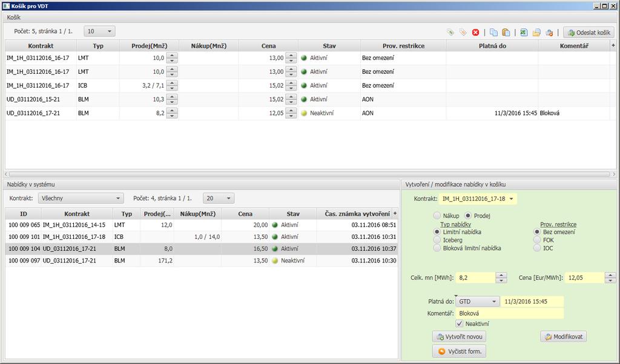Toggle the Neaktivní checkbox
Viewport: 620px width, 364px height.
pyautogui.click(x=459, y=323)
